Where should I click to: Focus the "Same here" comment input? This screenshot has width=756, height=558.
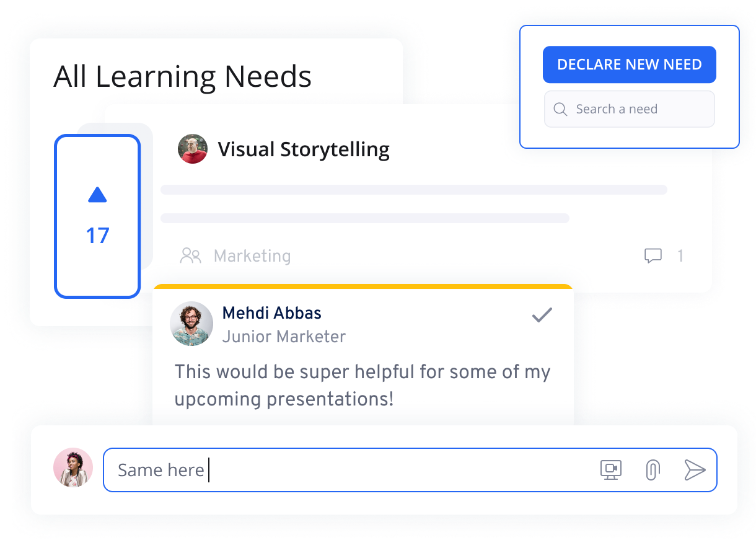347,470
